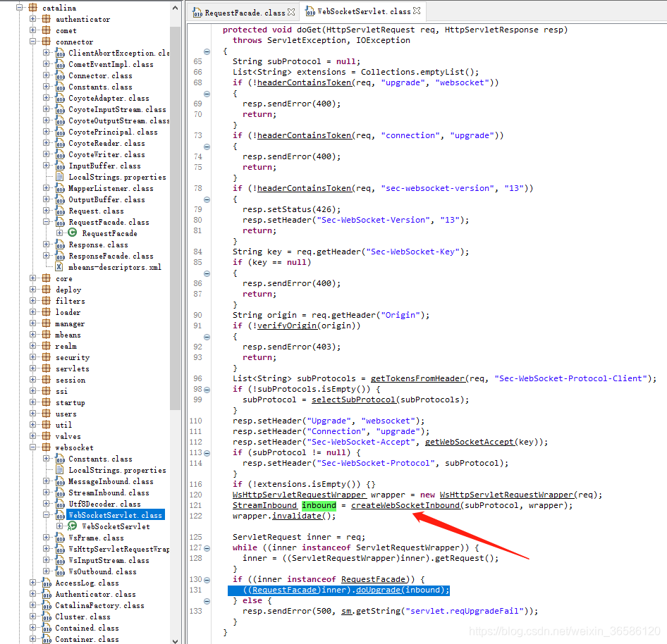Click the catalina package icon
This screenshot has width=667, height=644.
coord(32,7)
